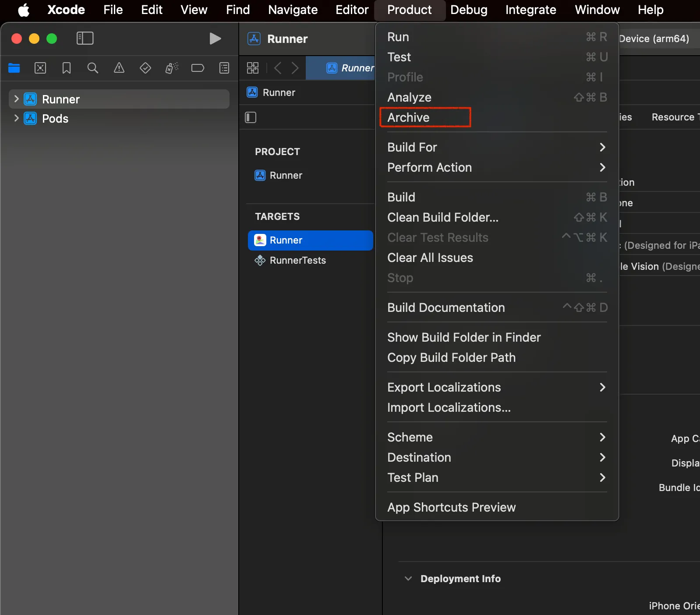This screenshot has width=700, height=615.
Task: Choose Show Build Folder in Finder
Action: pos(497,337)
